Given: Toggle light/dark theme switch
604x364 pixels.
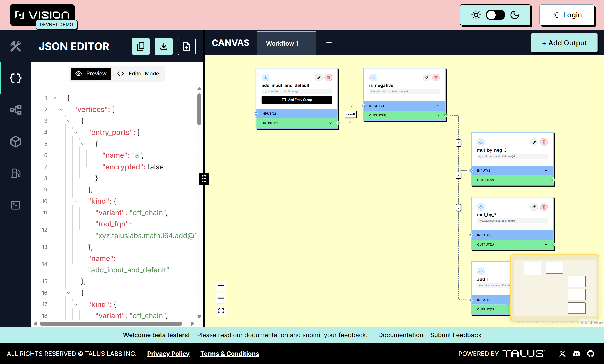Looking at the screenshot, I should click(x=495, y=15).
